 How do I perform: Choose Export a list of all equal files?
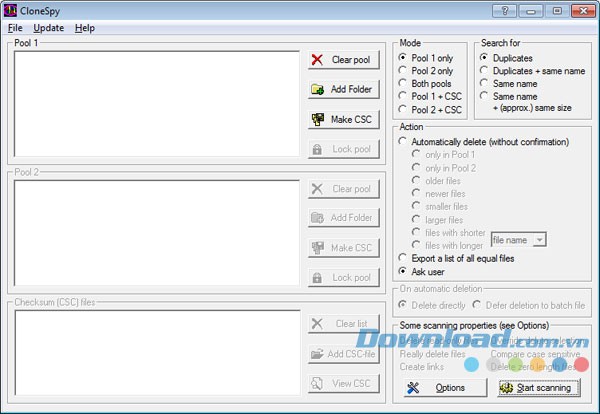tap(403, 258)
